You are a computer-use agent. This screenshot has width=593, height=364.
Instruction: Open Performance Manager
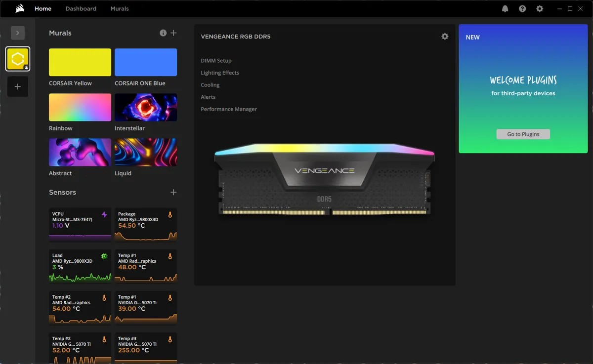pyautogui.click(x=228, y=109)
